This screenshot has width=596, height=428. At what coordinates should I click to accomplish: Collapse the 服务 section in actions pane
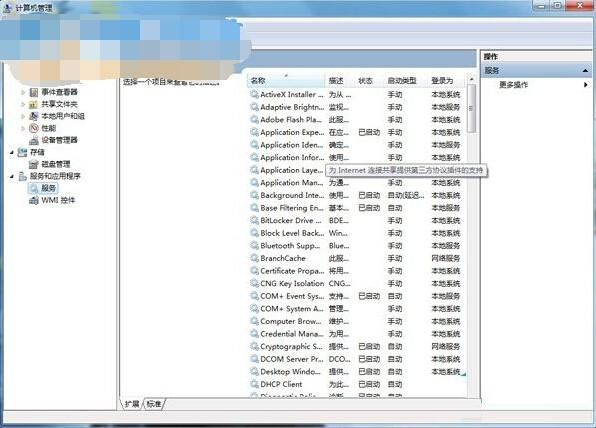(x=585, y=71)
